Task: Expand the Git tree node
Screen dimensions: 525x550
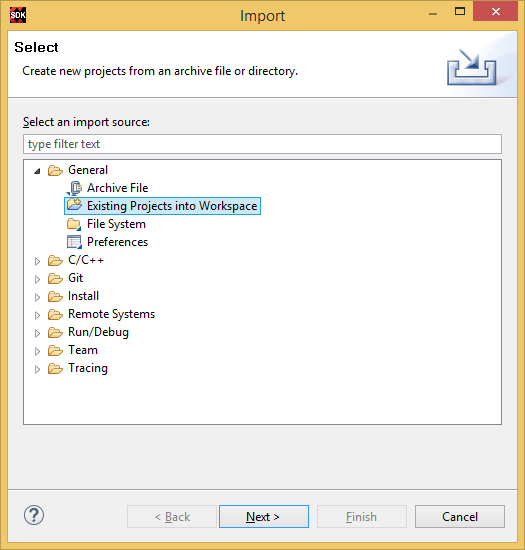Action: [37, 279]
